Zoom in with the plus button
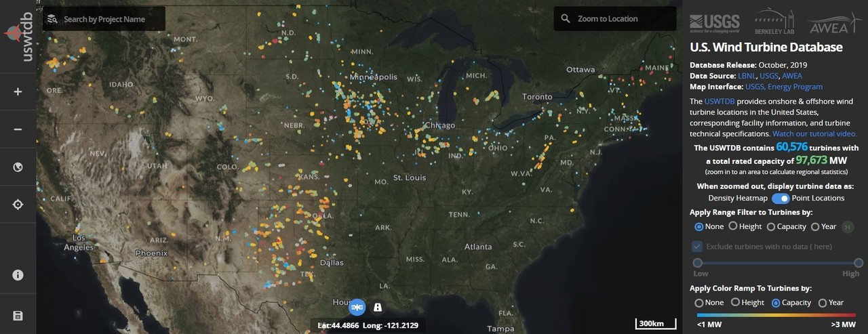This screenshot has height=334, width=868. click(x=18, y=91)
